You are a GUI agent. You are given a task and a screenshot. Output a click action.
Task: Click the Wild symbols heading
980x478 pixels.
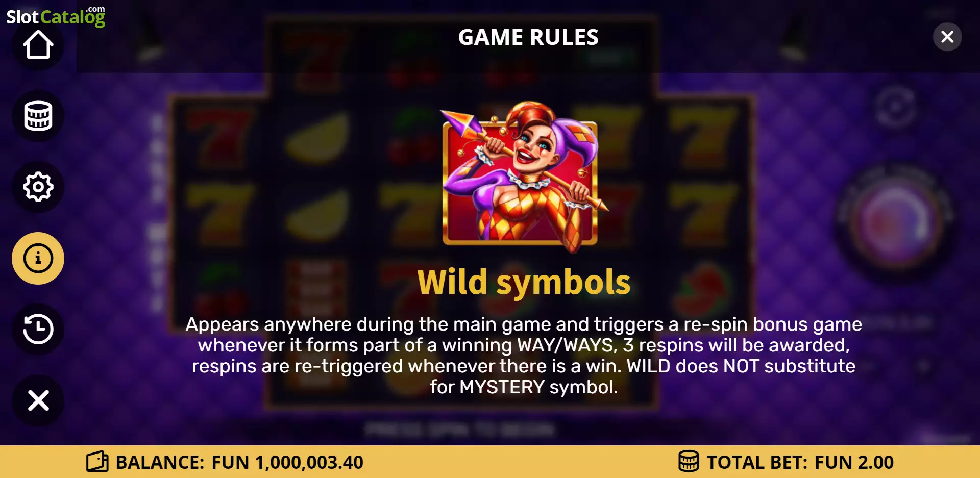tap(524, 282)
